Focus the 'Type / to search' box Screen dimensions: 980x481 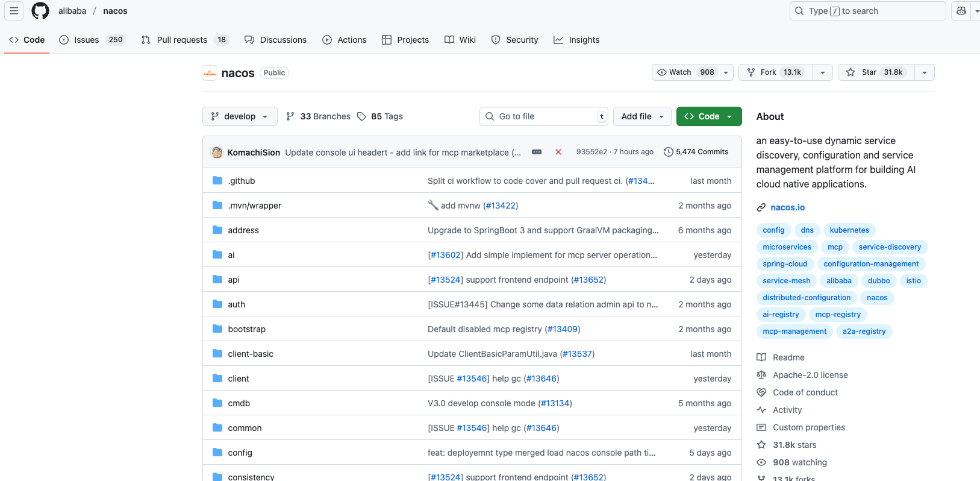click(x=867, y=11)
